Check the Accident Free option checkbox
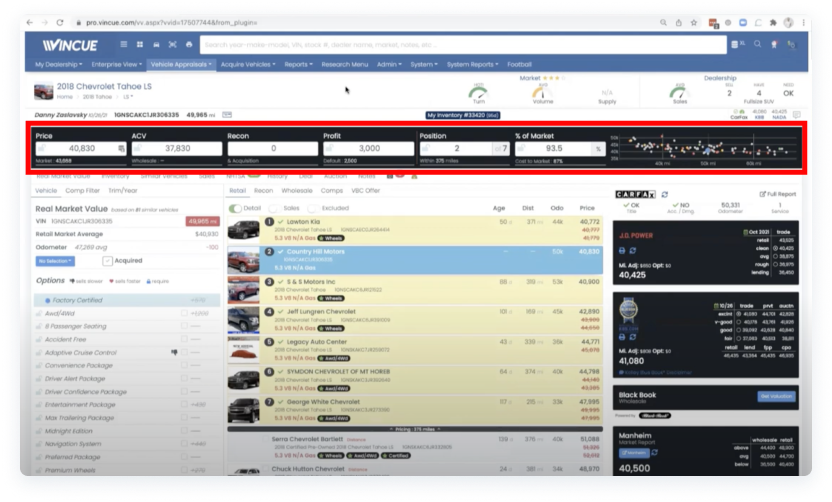 tap(184, 339)
